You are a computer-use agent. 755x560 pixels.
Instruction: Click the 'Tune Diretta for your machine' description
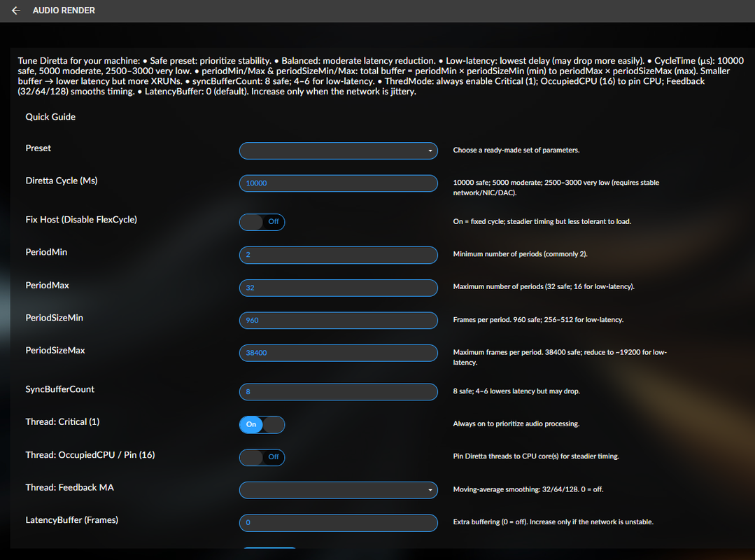pos(381,76)
